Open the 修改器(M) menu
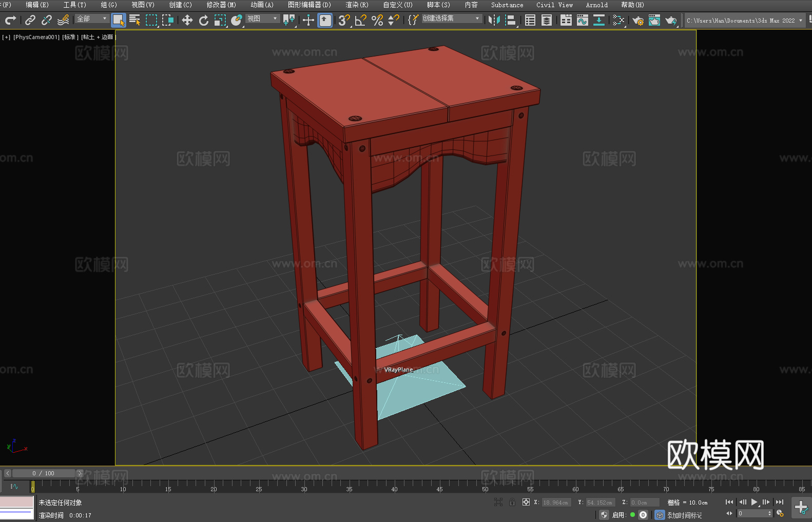Viewport: 812px width, 522px height. coord(221,5)
